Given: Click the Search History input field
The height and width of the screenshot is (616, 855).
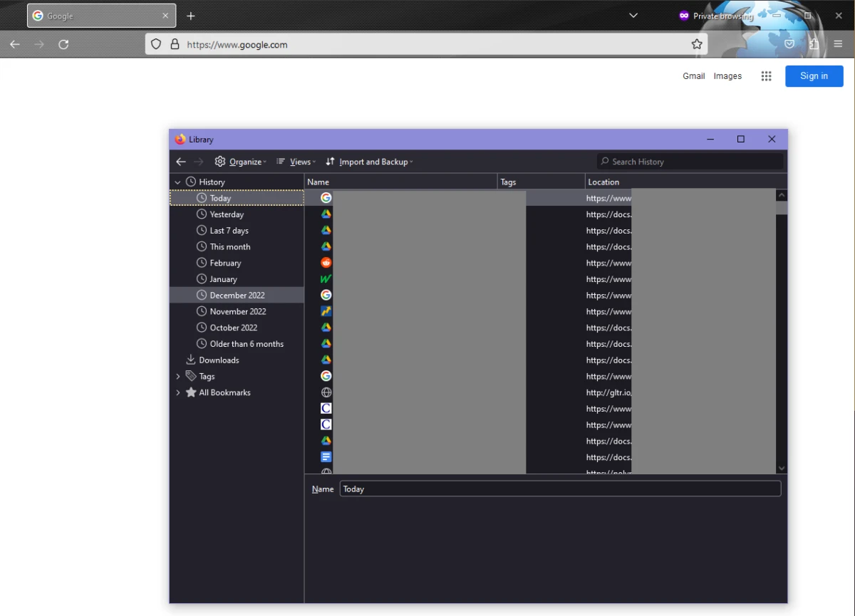Looking at the screenshot, I should pos(690,162).
